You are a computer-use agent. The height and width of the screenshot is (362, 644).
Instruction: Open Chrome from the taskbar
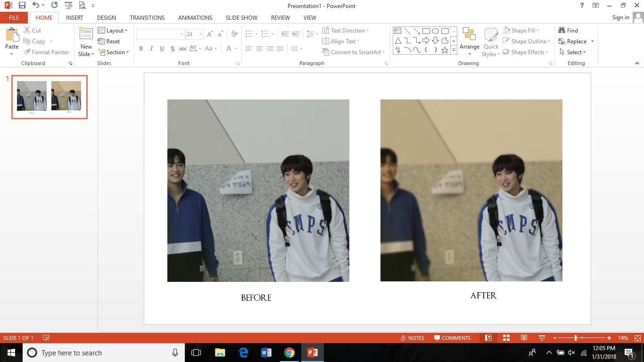[x=289, y=353]
